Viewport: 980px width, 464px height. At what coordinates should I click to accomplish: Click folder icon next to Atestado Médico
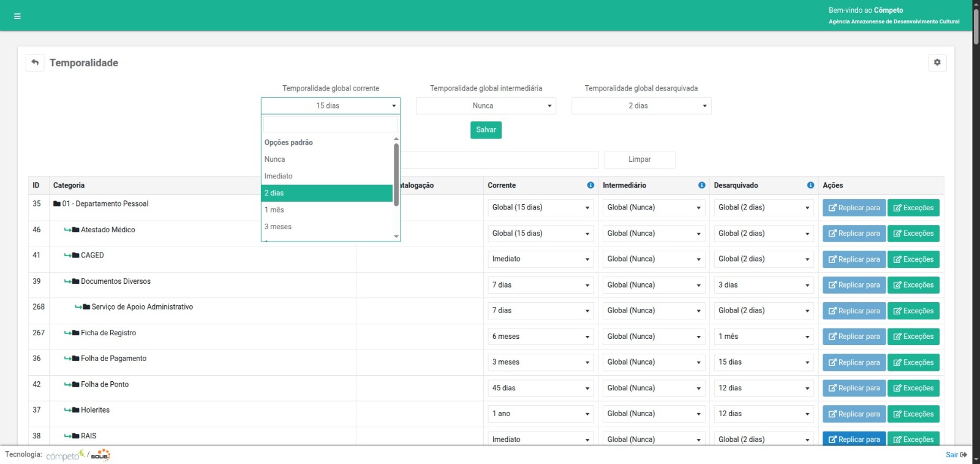tap(75, 230)
